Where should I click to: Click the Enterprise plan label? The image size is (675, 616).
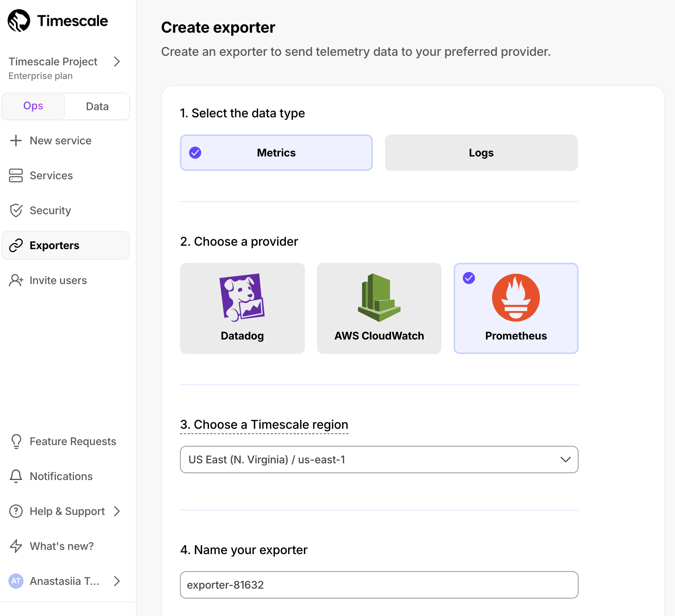pyautogui.click(x=41, y=76)
